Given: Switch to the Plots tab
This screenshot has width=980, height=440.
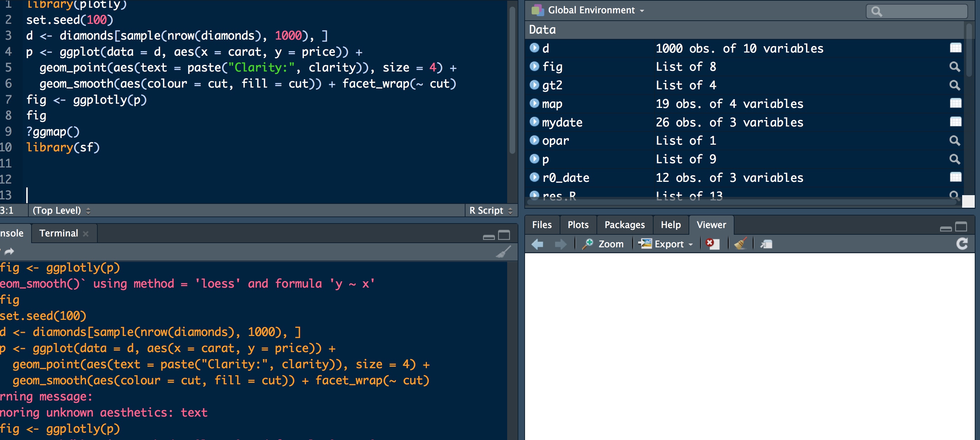Looking at the screenshot, I should coord(578,225).
